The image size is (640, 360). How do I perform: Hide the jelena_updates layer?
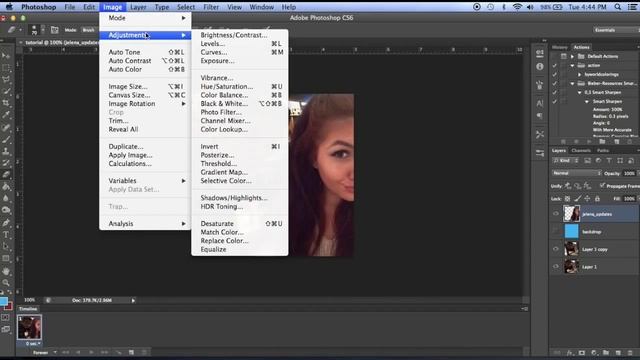point(556,213)
